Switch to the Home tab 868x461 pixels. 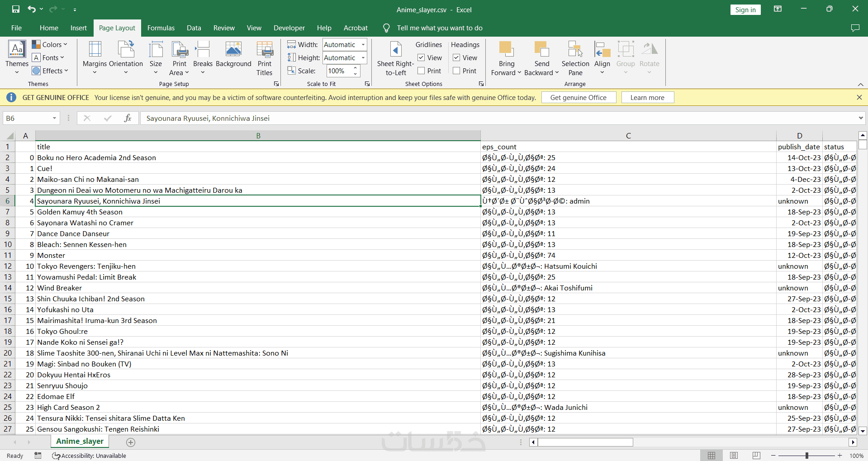click(49, 28)
